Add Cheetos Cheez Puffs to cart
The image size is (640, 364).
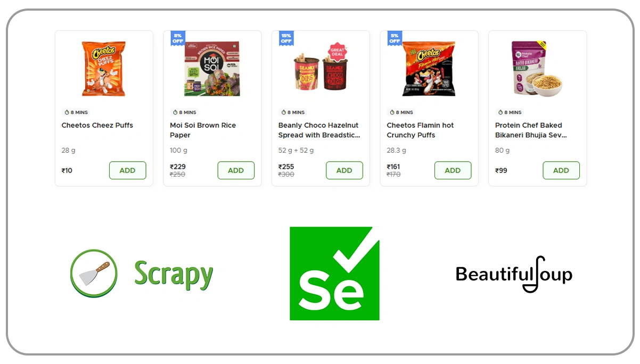pos(127,170)
